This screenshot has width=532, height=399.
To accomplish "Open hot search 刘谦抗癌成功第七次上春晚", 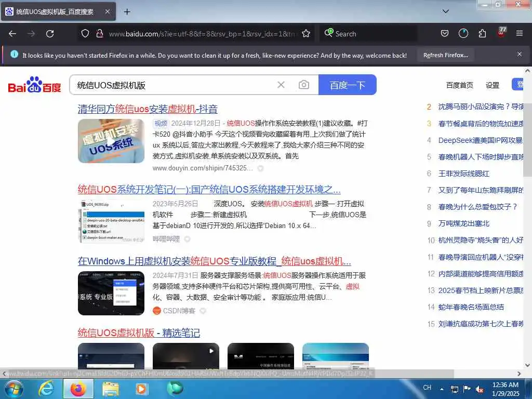I will [481, 324].
